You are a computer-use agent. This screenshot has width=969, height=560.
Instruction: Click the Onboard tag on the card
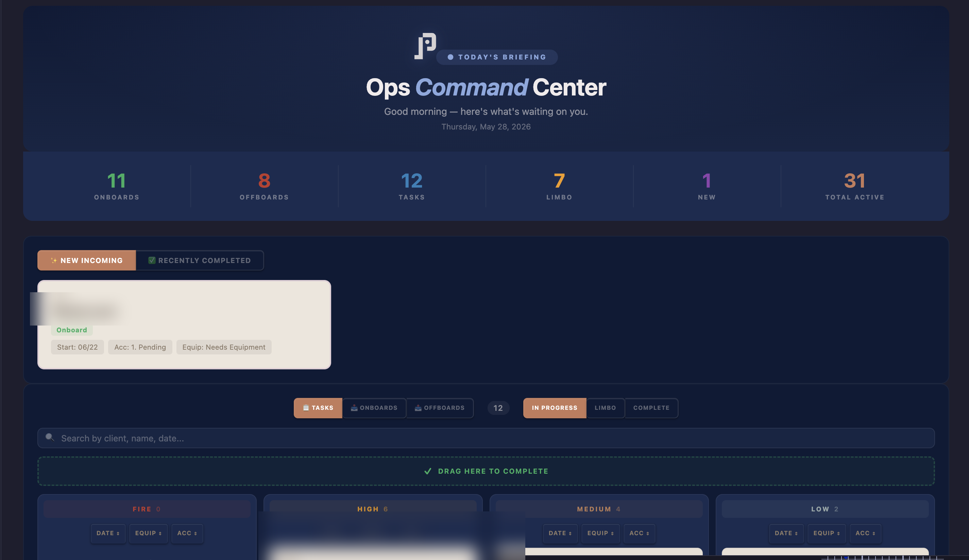(x=72, y=330)
